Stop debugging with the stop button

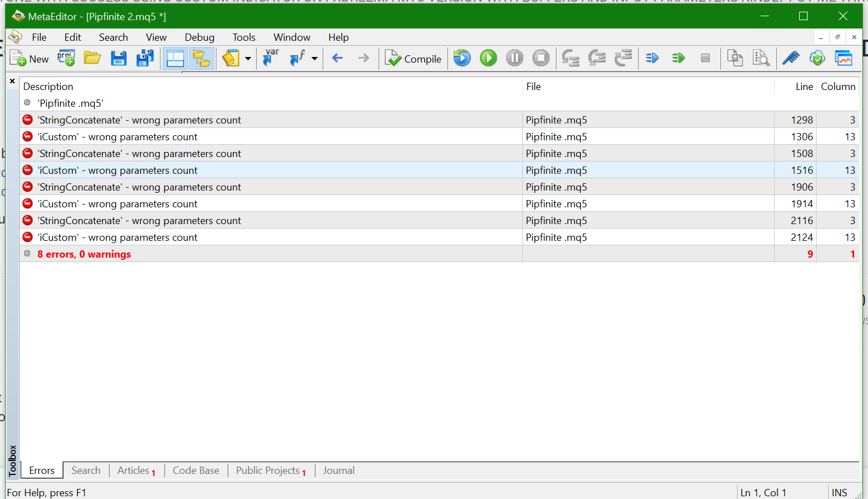541,58
